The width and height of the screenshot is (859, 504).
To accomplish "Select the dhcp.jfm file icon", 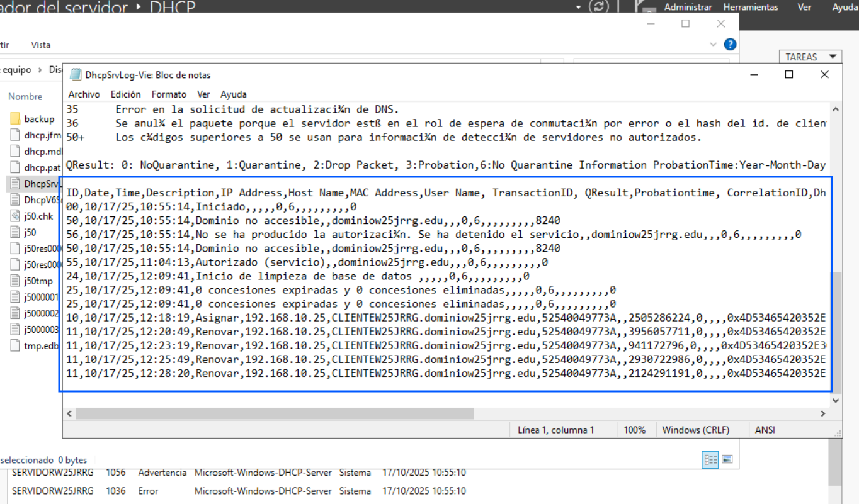I will [x=15, y=135].
